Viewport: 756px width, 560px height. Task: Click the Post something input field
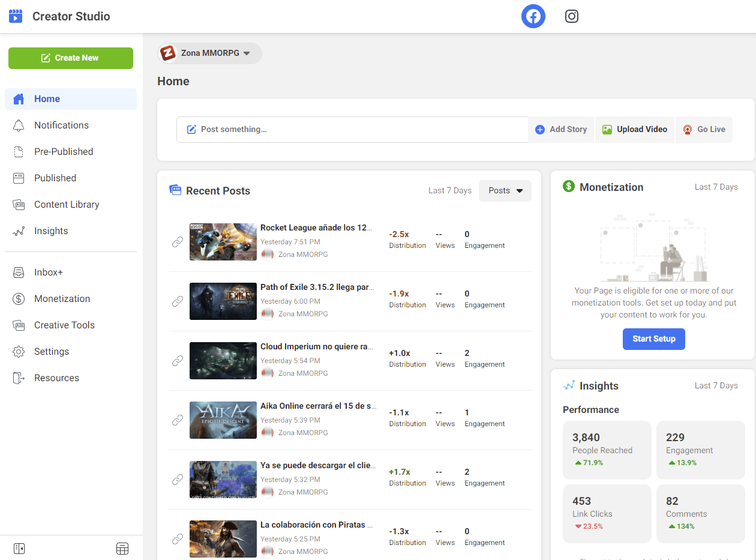coord(352,130)
